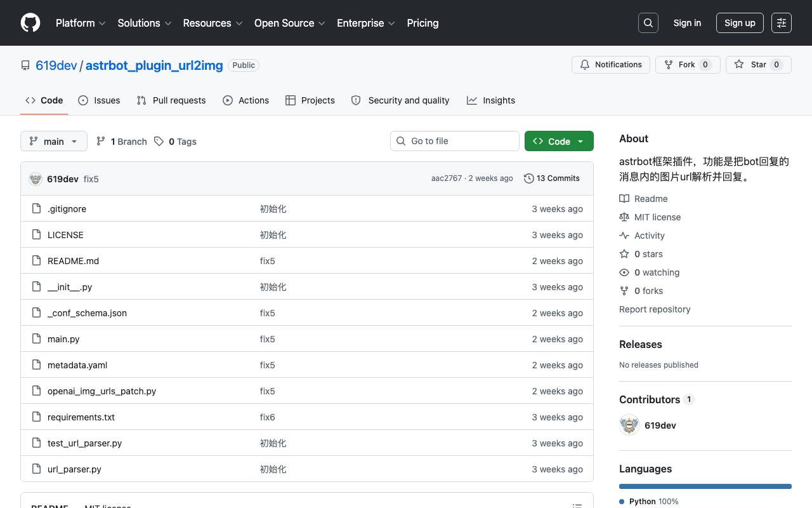
Task: Open the astrbot_plugin_url2img repository link
Action: pos(154,65)
